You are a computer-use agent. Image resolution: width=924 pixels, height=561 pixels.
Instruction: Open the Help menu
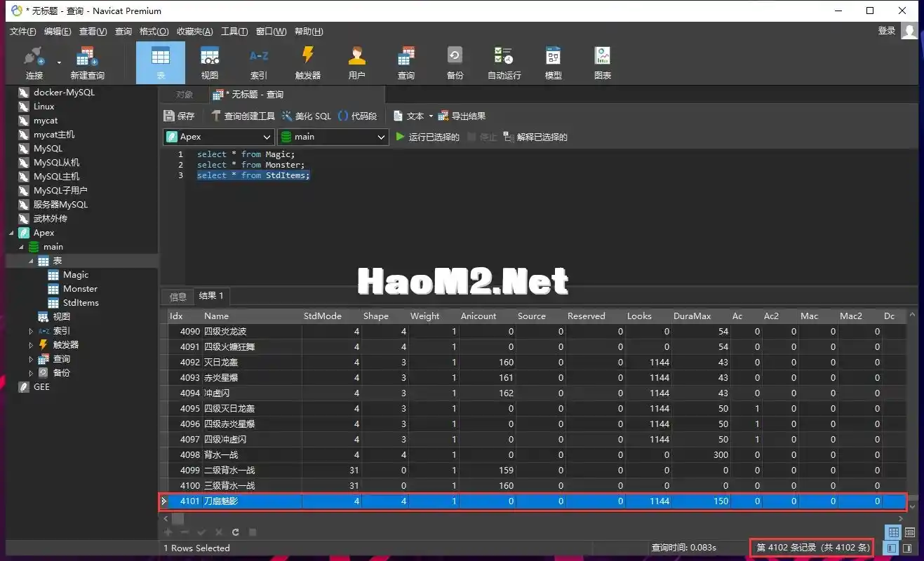[308, 32]
